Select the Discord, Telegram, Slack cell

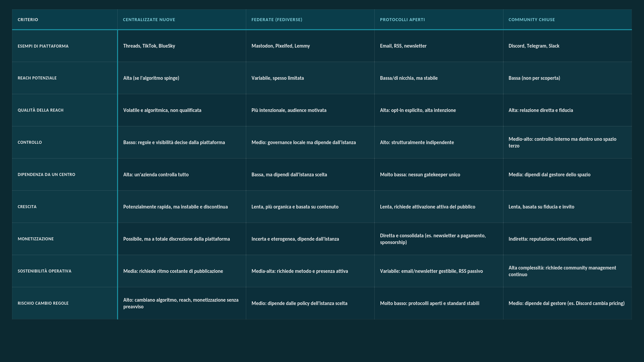[534, 46]
